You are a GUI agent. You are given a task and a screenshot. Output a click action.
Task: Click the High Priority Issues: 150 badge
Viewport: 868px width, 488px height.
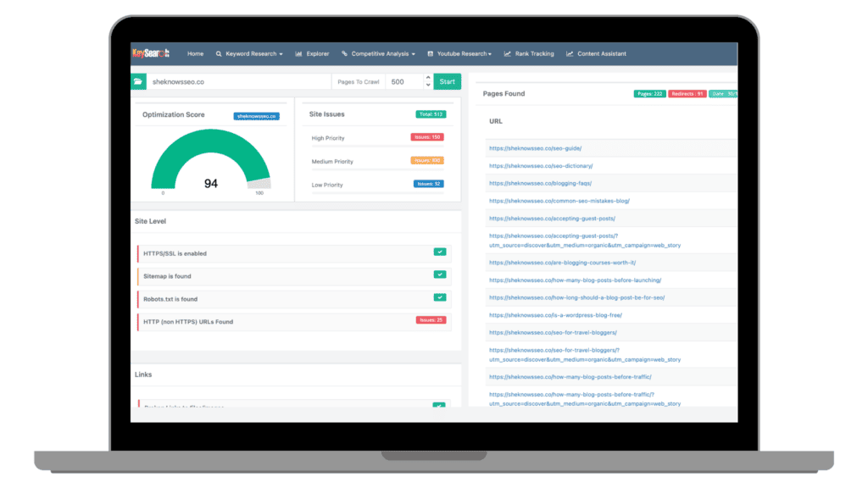pos(427,136)
